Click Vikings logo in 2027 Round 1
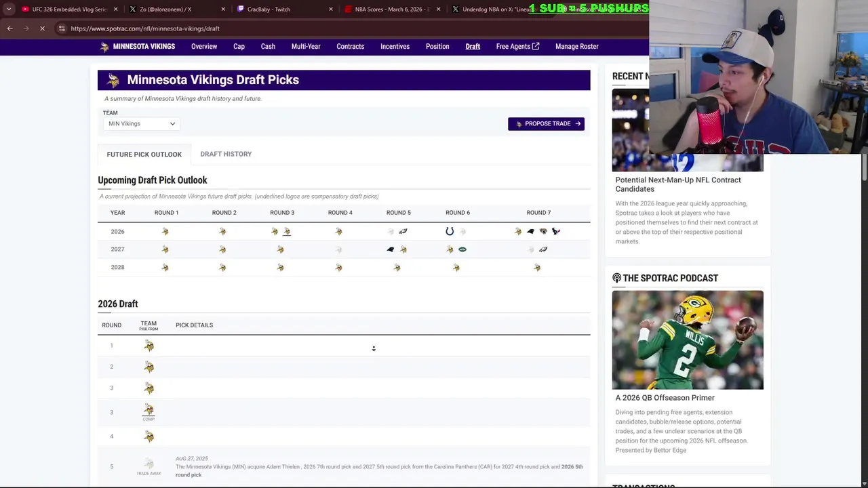 165,249
